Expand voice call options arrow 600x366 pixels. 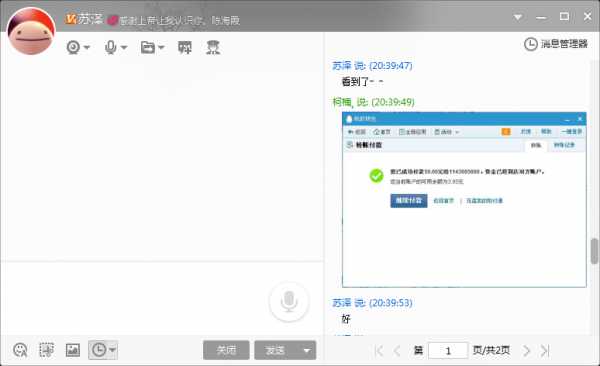click(x=124, y=48)
